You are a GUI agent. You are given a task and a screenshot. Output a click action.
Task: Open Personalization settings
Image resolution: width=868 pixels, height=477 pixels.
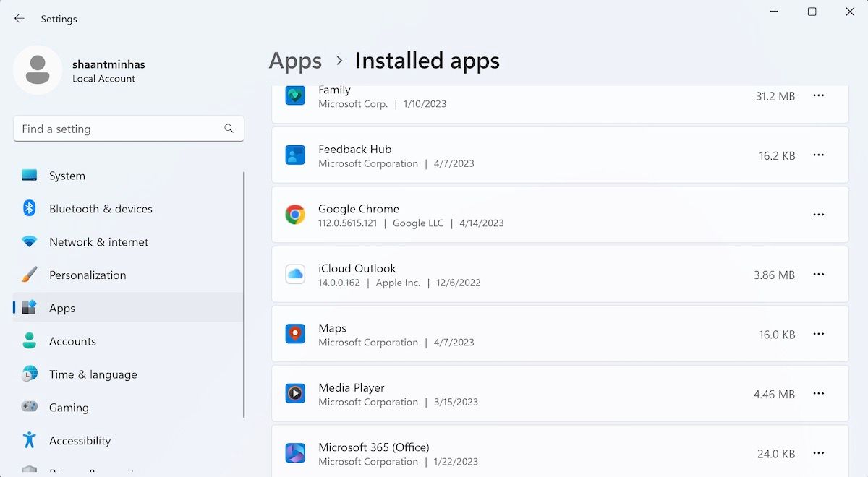click(129, 275)
